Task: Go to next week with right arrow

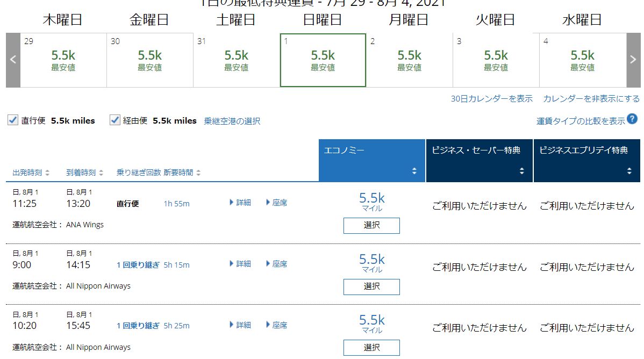Action: 633,60
